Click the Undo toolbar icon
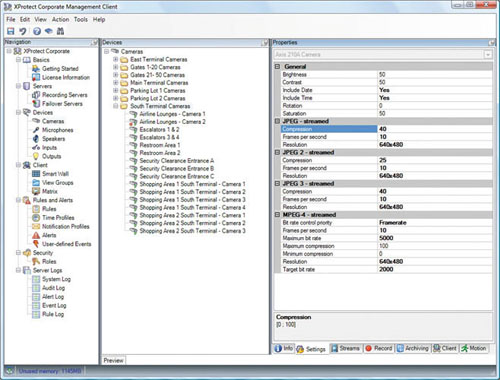The width and height of the screenshot is (500, 380). pyautogui.click(x=23, y=31)
